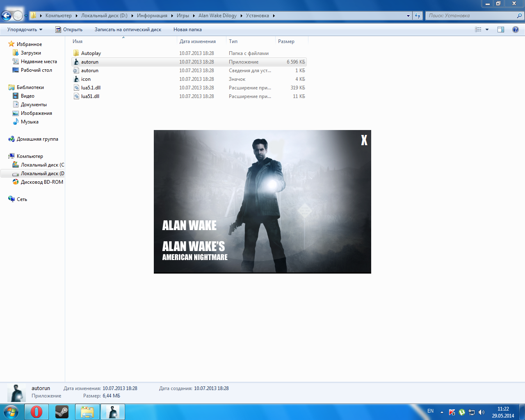Screen dimensions: 525x420
Task: Close the Alan Wake splash with X
Action: pyautogui.click(x=364, y=140)
